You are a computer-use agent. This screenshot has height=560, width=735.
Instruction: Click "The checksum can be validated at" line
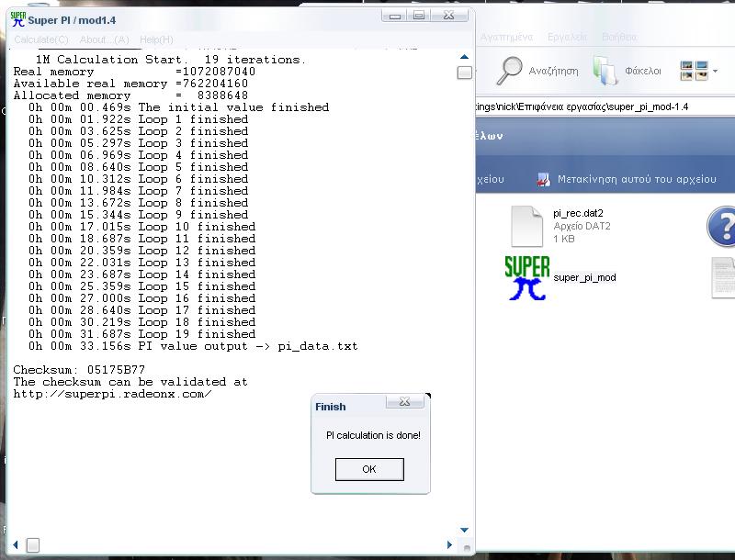(130, 382)
